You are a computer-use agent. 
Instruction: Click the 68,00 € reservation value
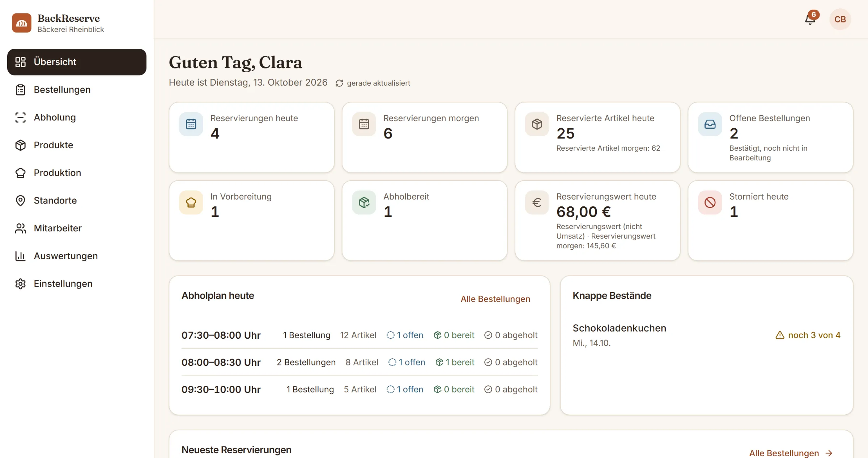click(583, 212)
